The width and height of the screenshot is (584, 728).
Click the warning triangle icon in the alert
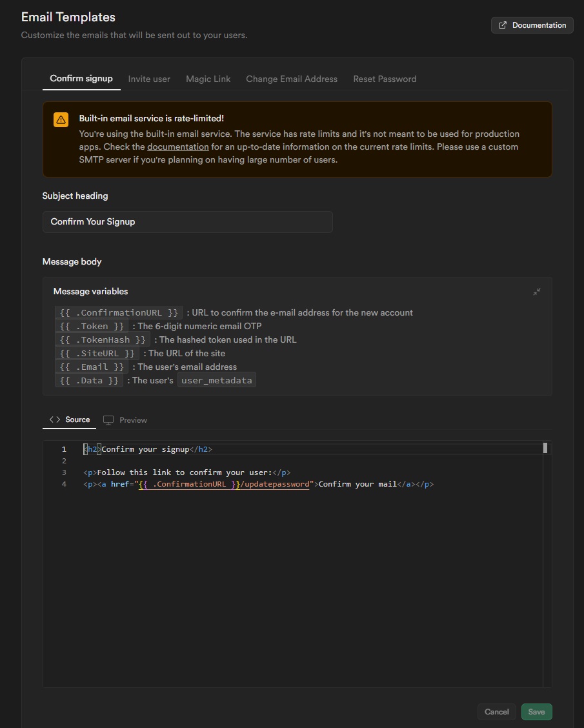(x=61, y=119)
